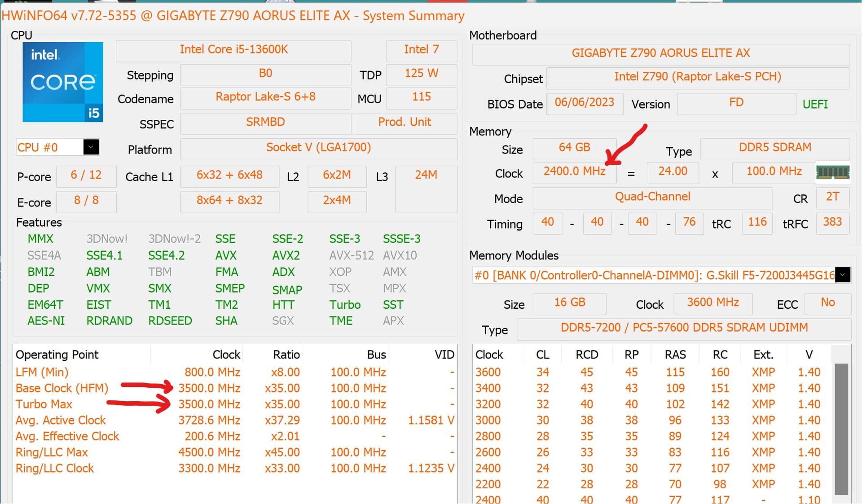Viewport: 862px width, 504px height.
Task: Click the UEFI label
Action: pyautogui.click(x=815, y=104)
